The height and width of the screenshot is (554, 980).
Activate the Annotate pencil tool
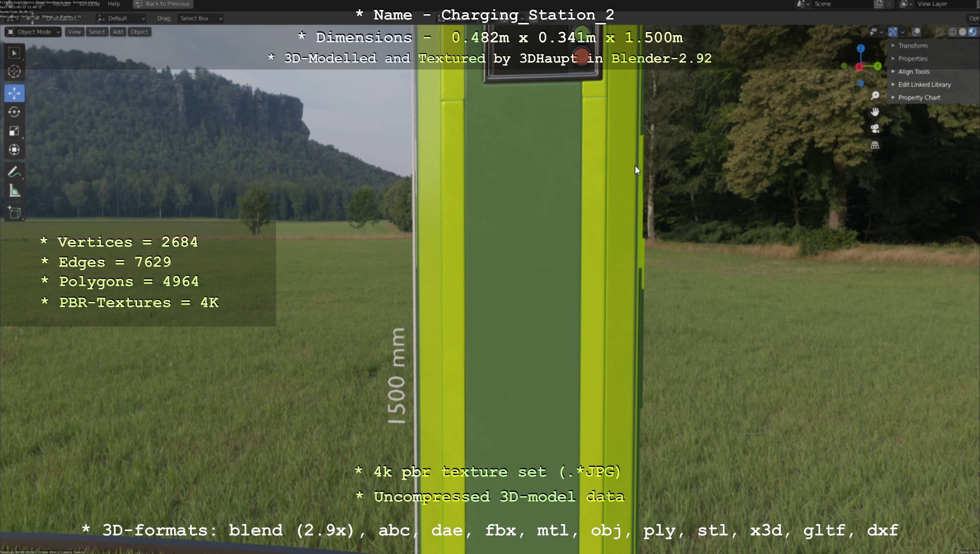[14, 172]
